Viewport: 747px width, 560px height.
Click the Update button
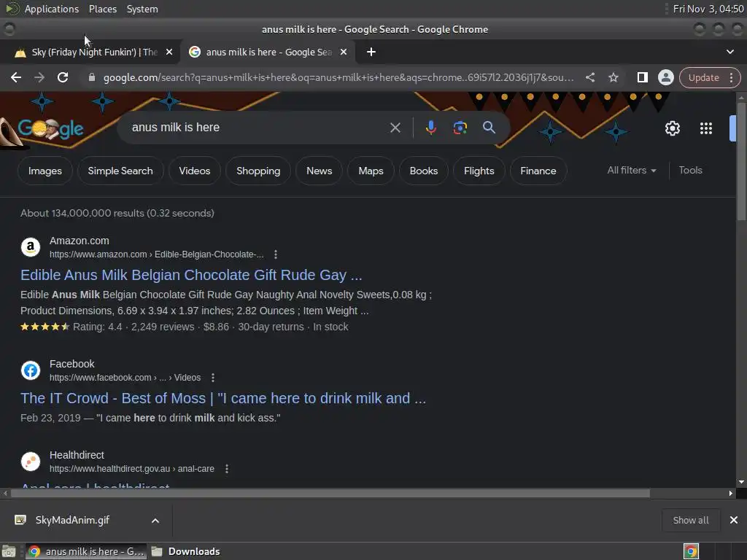click(x=703, y=77)
